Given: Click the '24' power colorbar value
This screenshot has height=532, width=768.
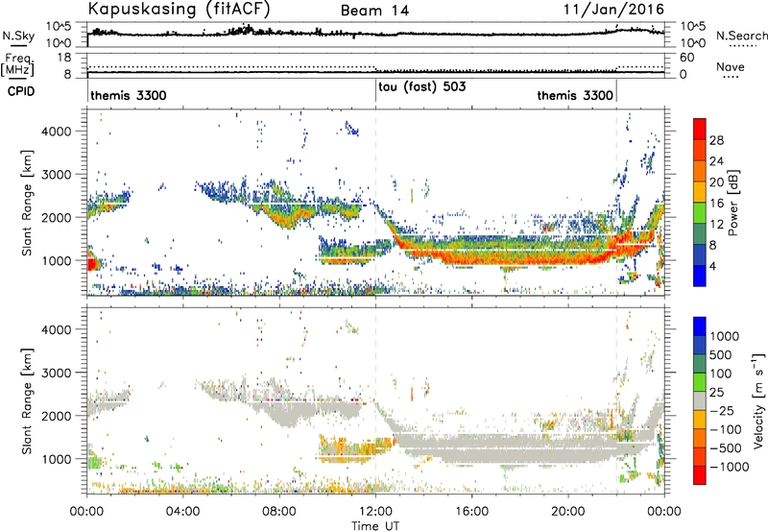Looking at the screenshot, I should coord(716,161).
